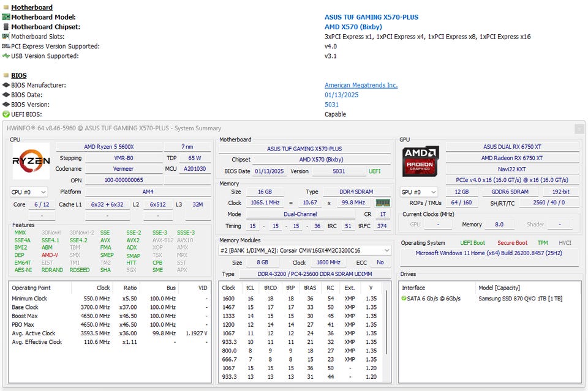Click the 1600 clock XMP row
Image resolution: width=588 pixels, height=391 pixels.
click(300, 299)
